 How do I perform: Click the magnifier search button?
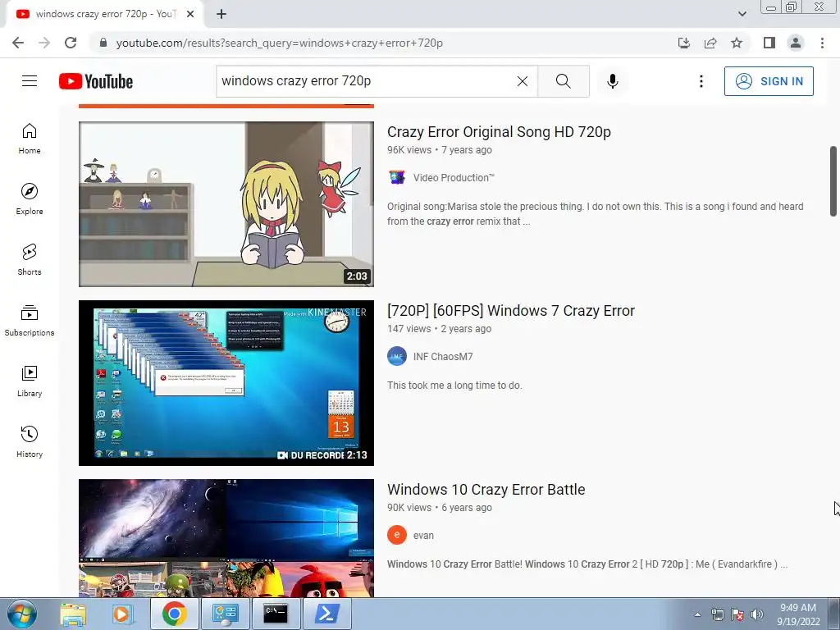(563, 81)
